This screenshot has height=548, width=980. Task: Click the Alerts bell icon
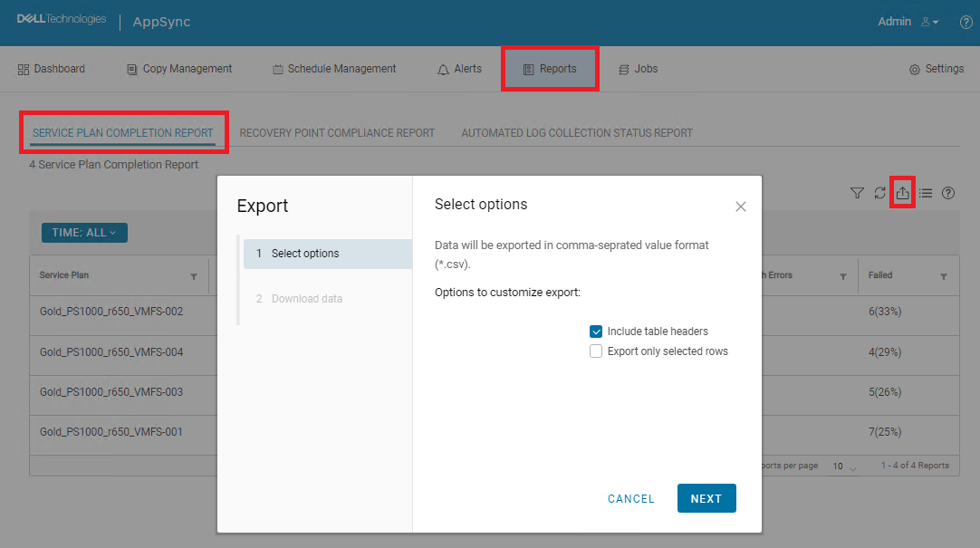[x=458, y=68]
